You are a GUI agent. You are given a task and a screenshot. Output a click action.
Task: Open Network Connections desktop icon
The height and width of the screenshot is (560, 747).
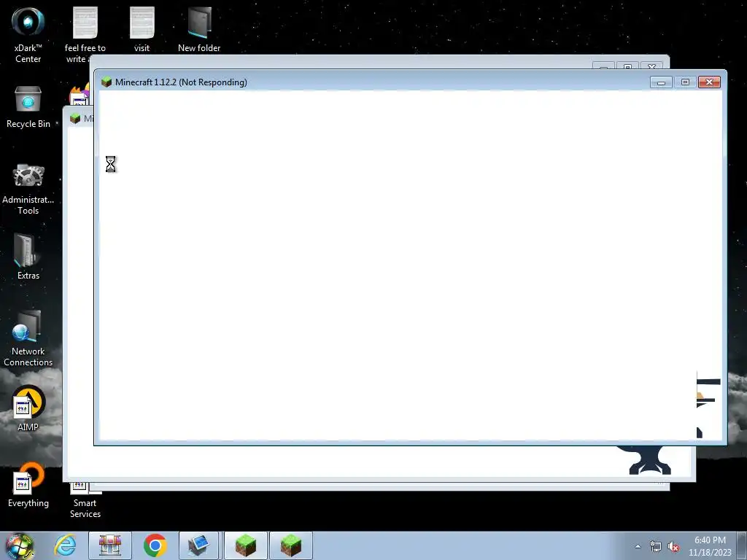(28, 338)
